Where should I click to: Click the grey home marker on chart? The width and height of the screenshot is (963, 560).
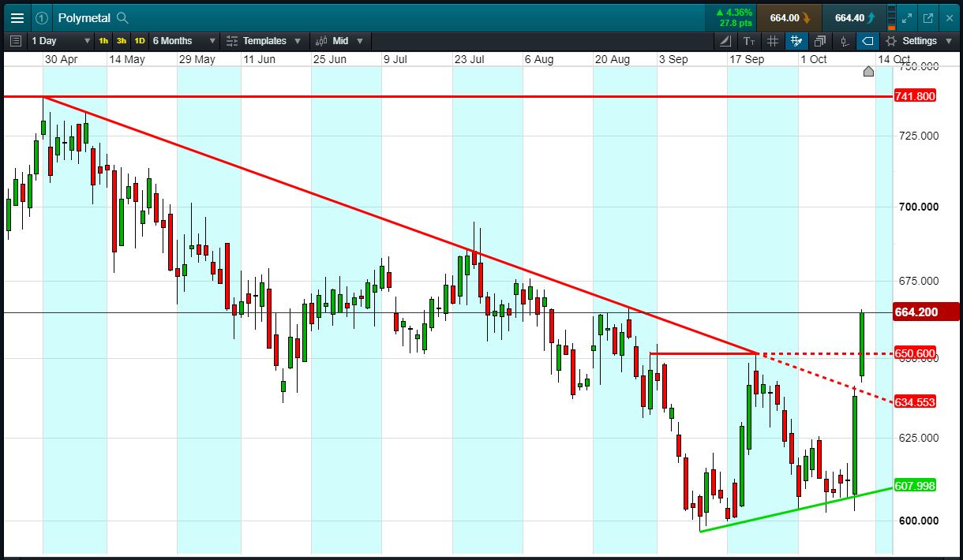coord(868,72)
